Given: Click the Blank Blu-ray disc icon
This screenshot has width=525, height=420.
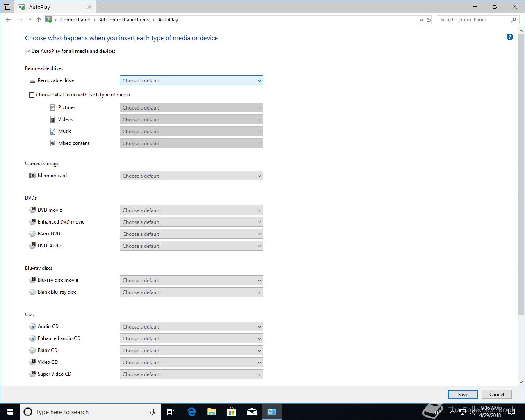Looking at the screenshot, I should [32, 292].
